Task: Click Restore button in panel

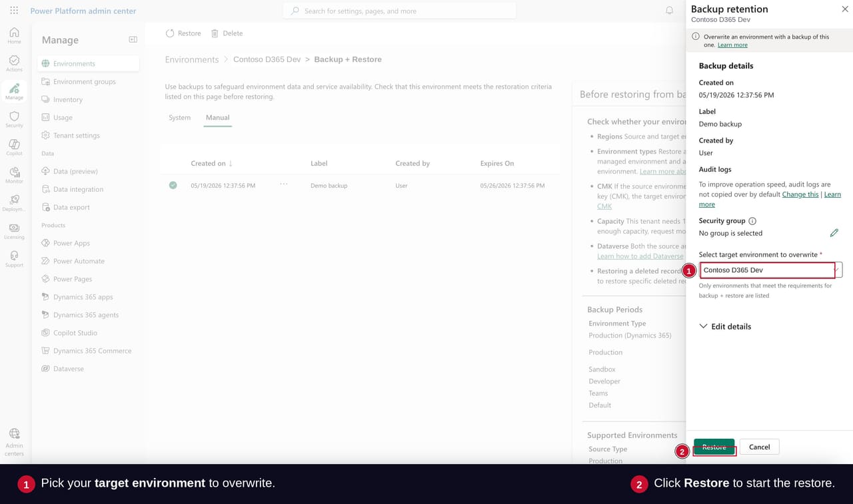Action: pos(714,447)
